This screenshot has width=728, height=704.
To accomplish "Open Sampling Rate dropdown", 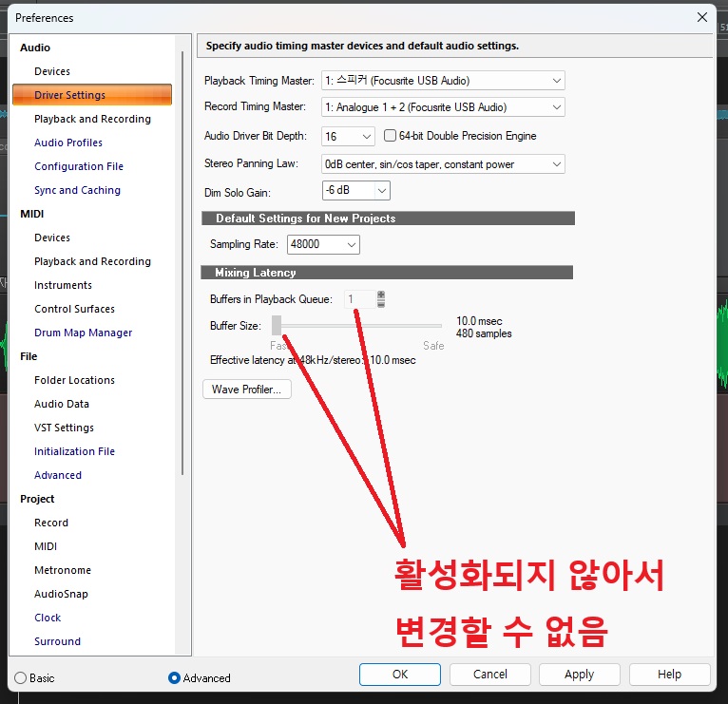I will [323, 244].
